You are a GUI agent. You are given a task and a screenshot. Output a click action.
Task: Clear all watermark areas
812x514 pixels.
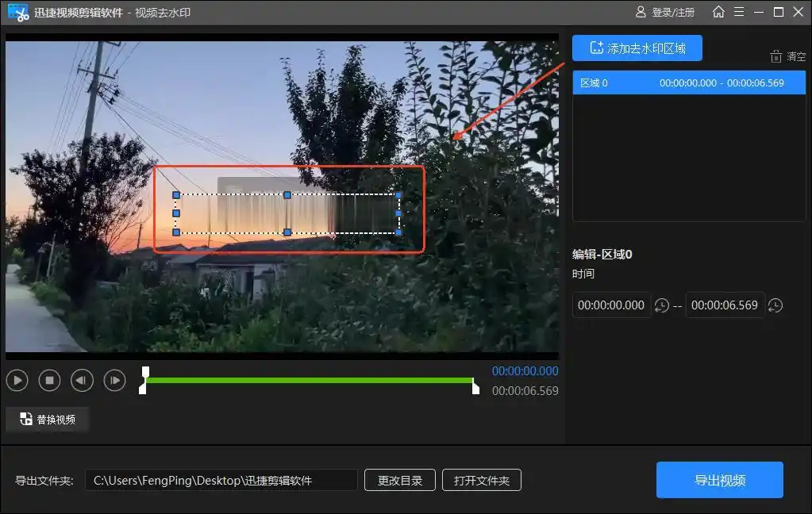click(x=787, y=56)
